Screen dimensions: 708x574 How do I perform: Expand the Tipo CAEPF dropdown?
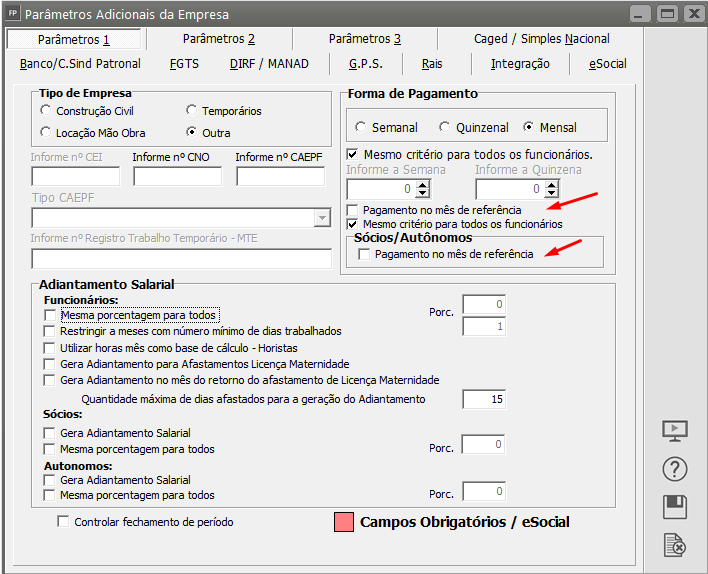(321, 218)
